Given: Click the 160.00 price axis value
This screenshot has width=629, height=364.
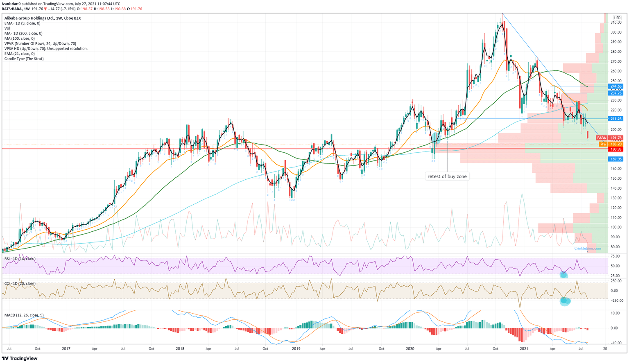Looking at the screenshot, I should pos(616,169).
